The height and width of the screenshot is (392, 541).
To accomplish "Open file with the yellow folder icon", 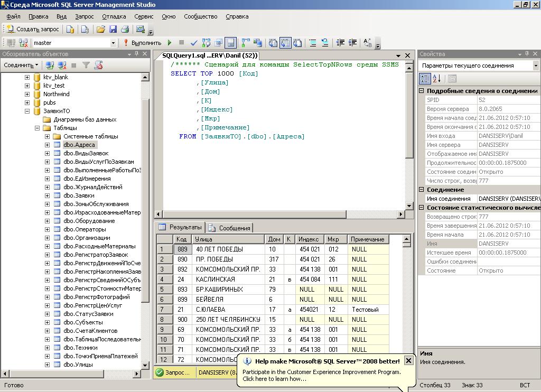I will click(101, 30).
